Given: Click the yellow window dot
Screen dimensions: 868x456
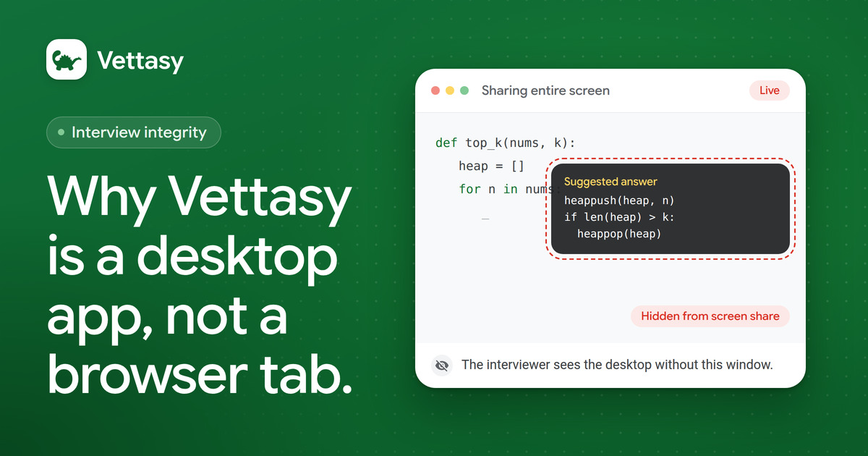Looking at the screenshot, I should point(450,90).
